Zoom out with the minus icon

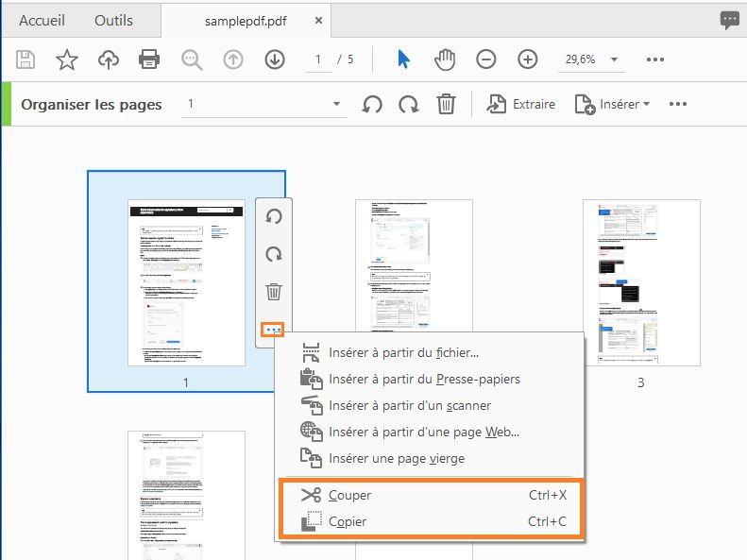486,59
